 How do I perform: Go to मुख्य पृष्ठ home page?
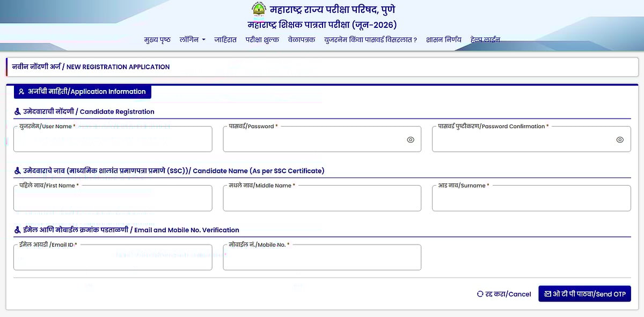(157, 40)
